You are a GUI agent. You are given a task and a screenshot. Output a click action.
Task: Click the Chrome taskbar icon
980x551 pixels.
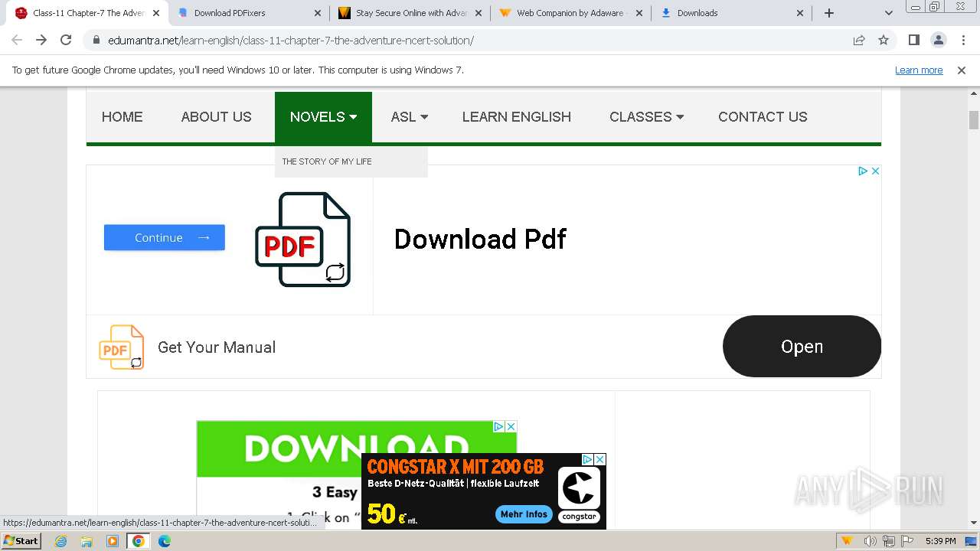tap(139, 541)
